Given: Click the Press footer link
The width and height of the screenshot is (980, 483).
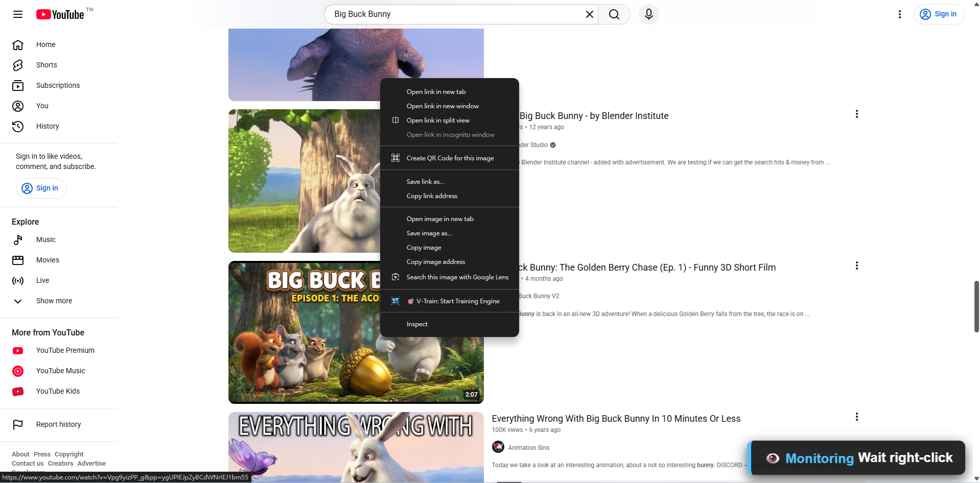Looking at the screenshot, I should click(x=42, y=454).
